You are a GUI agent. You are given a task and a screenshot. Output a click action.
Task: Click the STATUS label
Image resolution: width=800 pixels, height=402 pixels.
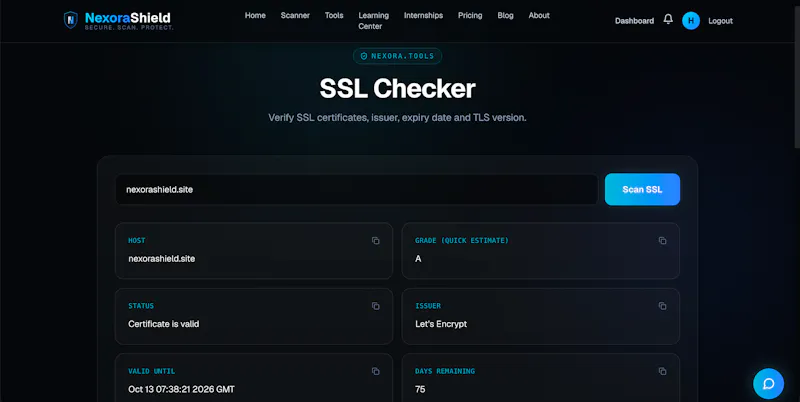[x=141, y=306]
